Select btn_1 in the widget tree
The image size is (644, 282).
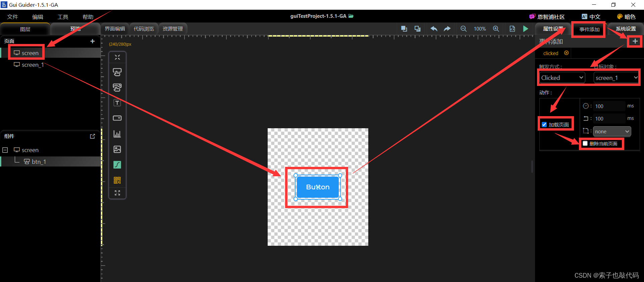[x=50, y=161]
